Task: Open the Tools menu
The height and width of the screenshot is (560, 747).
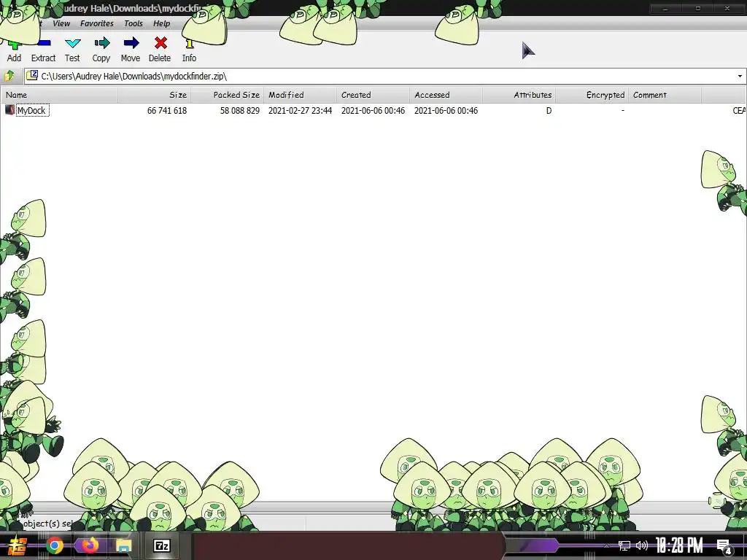Action: (x=133, y=23)
